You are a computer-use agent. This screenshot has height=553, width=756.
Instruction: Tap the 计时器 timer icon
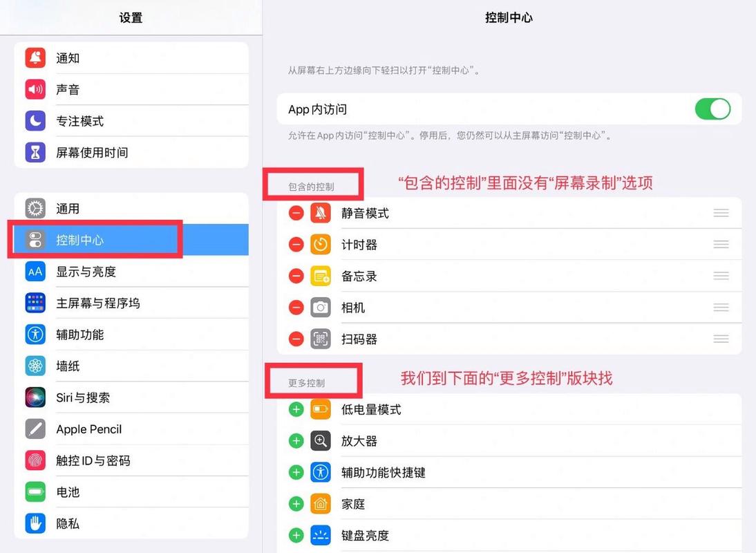coord(321,245)
